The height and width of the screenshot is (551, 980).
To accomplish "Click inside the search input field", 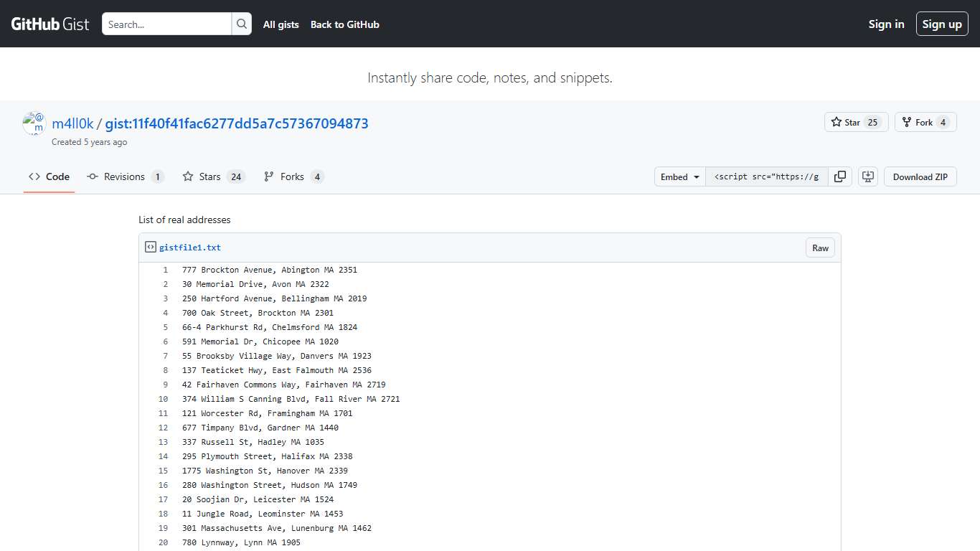I will click(x=166, y=24).
